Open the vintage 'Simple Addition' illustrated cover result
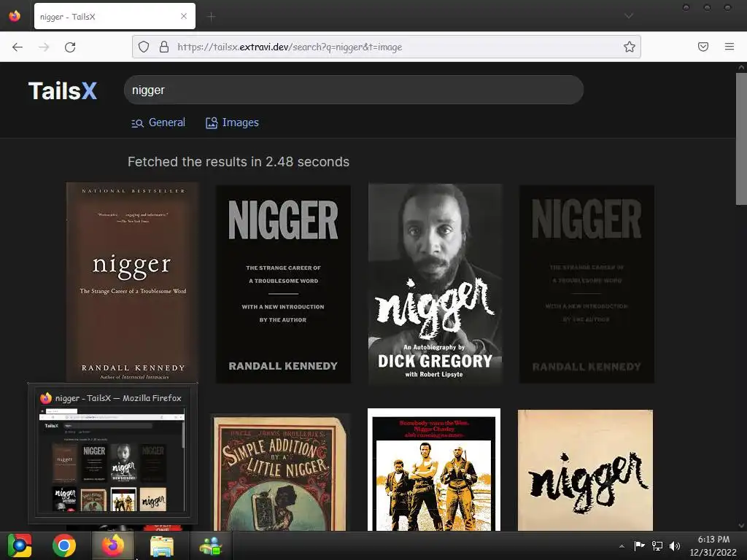Screen dimensions: 747x560 click(x=279, y=472)
